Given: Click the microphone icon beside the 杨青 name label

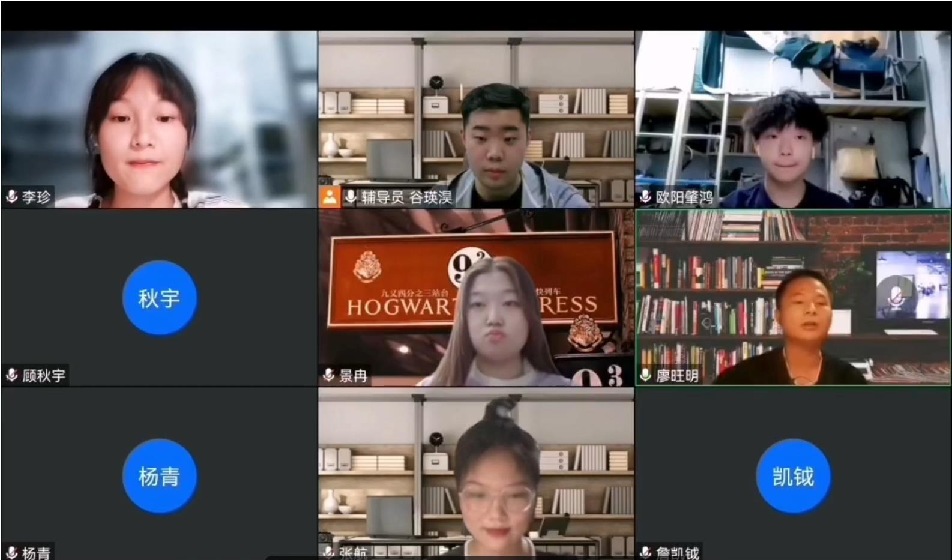Looking at the screenshot, I should [x=11, y=552].
